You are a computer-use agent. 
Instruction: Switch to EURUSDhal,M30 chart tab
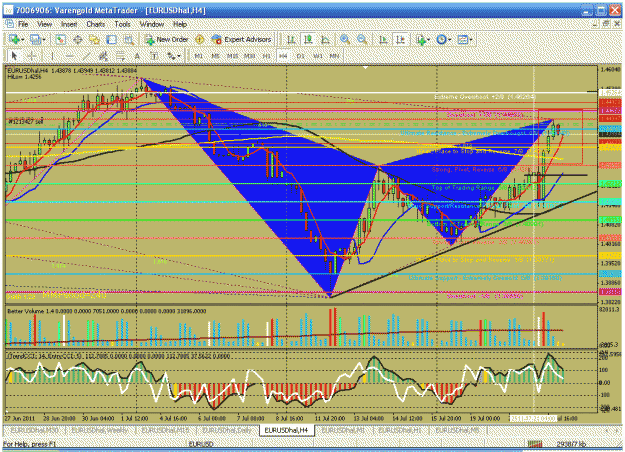[x=34, y=430]
